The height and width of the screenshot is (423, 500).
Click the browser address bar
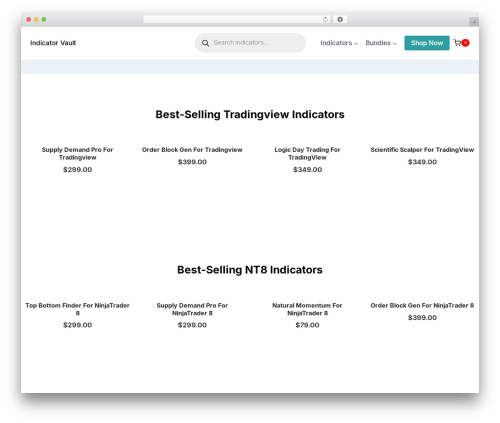[x=237, y=20]
